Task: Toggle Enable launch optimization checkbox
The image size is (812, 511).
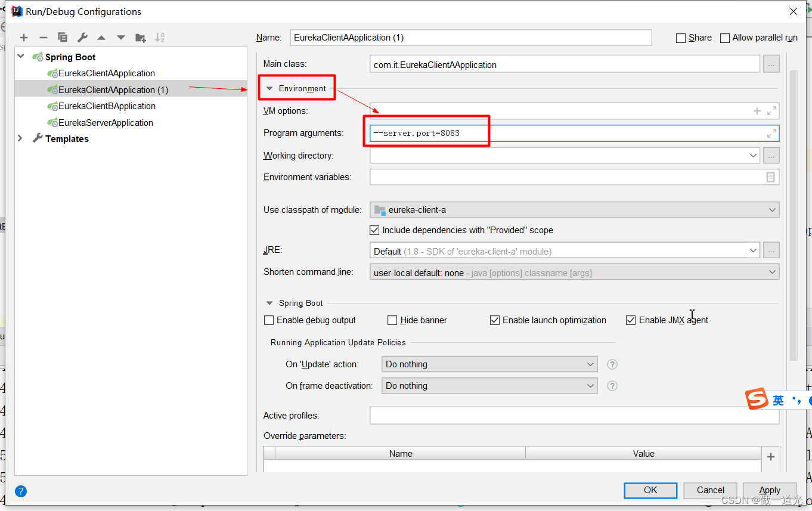Action: click(495, 320)
